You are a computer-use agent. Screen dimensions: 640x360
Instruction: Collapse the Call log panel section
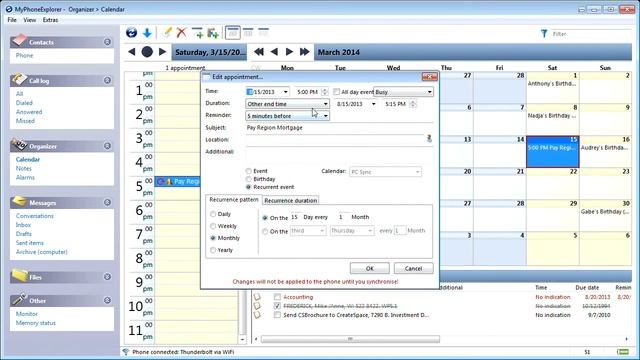(107, 80)
